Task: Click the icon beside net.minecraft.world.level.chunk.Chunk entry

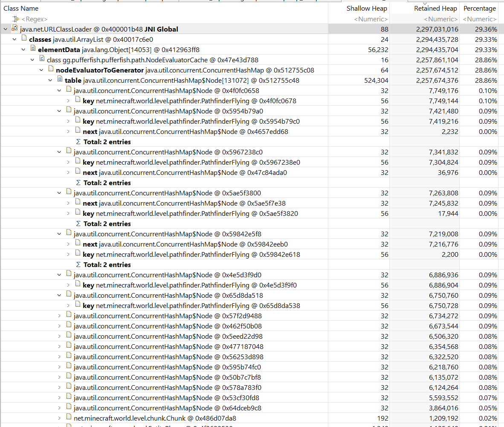Action: pos(69,418)
